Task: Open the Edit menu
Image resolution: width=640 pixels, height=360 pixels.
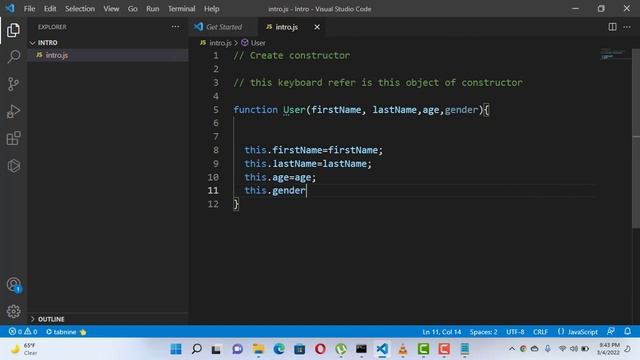Action: point(50,9)
